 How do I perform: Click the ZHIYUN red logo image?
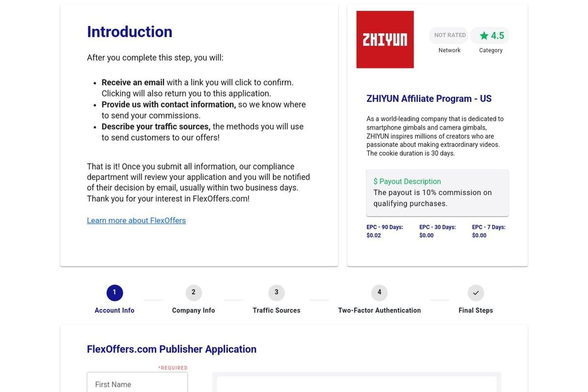click(385, 39)
